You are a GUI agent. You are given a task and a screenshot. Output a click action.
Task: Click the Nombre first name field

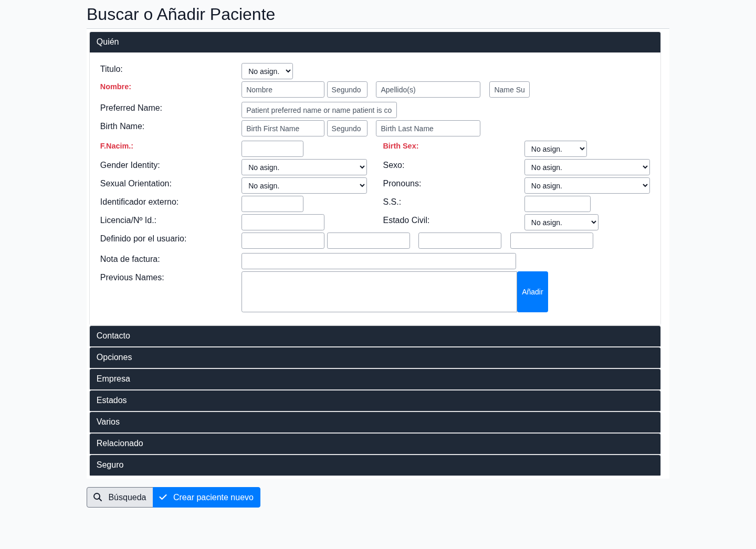click(282, 90)
